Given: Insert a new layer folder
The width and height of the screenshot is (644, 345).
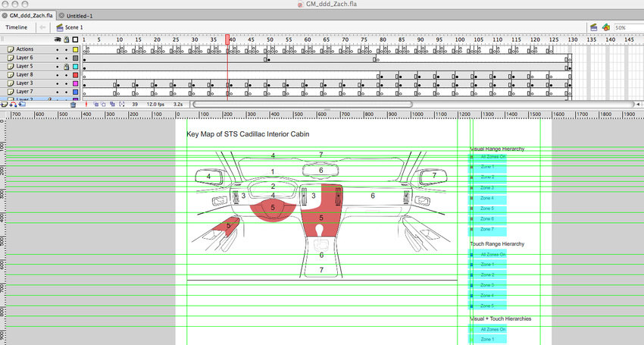Looking at the screenshot, I should [22, 105].
